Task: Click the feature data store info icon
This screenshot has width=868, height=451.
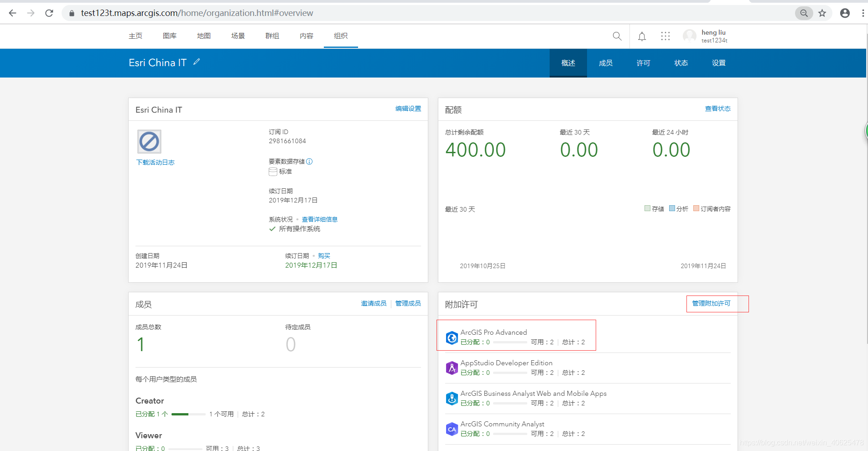Action: (309, 161)
